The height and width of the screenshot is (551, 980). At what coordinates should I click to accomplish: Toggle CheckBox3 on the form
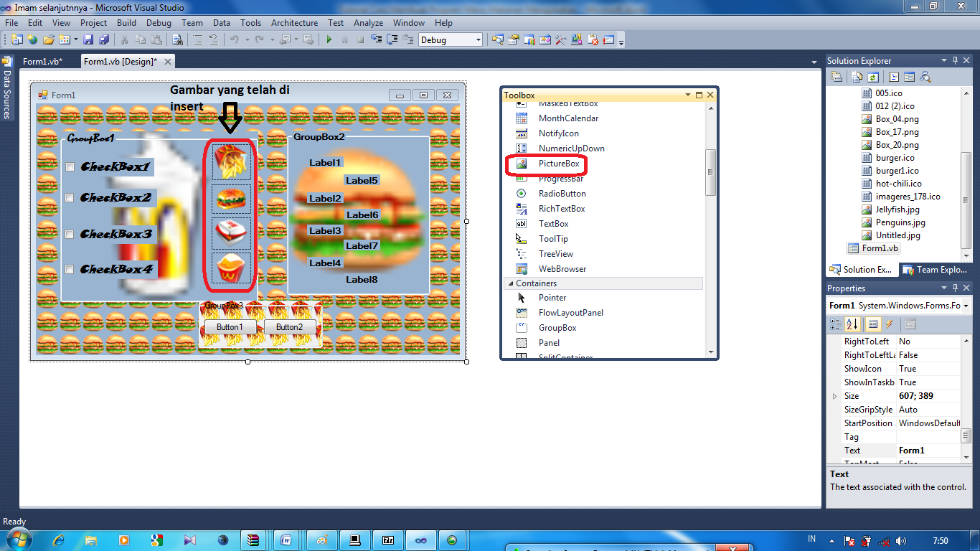[70, 235]
